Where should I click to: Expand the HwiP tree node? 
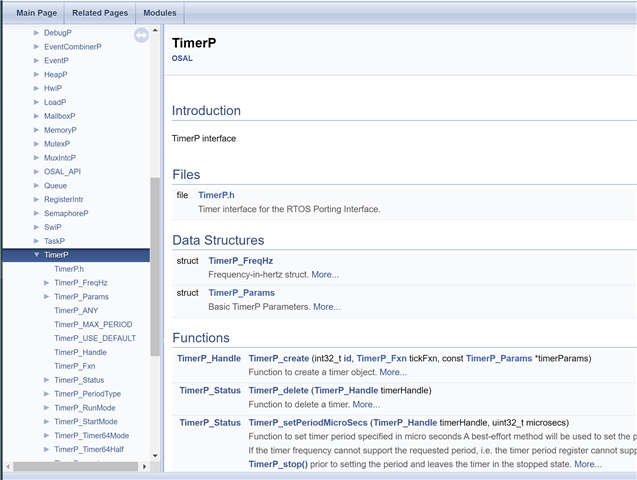(36, 88)
